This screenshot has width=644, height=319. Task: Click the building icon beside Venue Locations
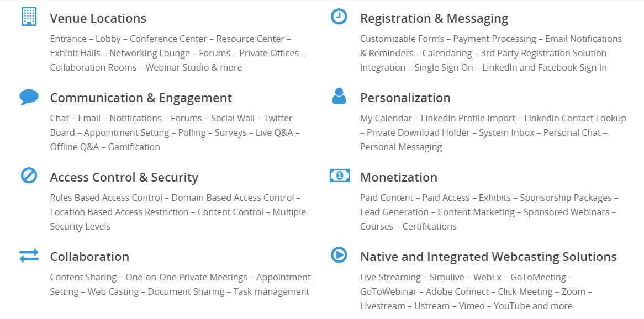[x=29, y=17]
